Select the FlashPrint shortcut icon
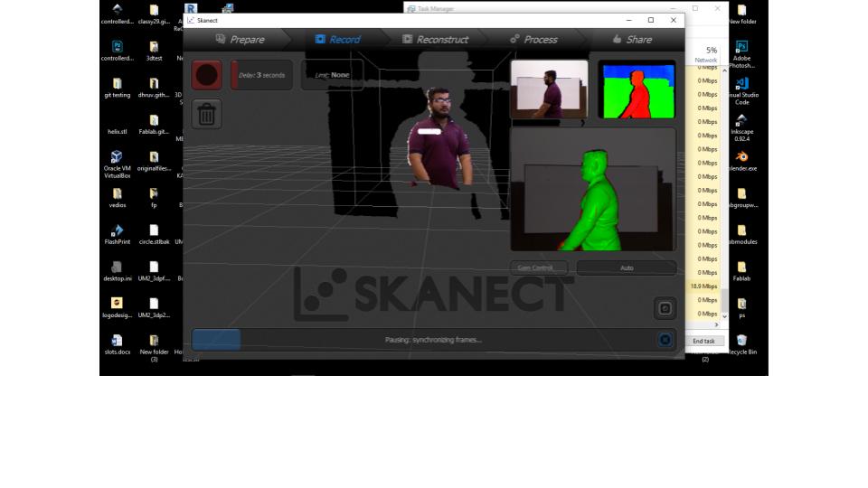 click(118, 235)
